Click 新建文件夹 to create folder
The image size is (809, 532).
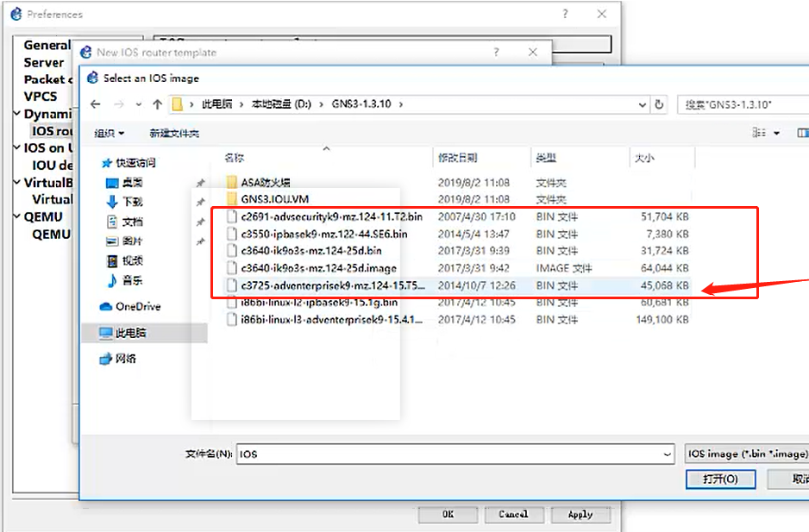click(x=174, y=133)
